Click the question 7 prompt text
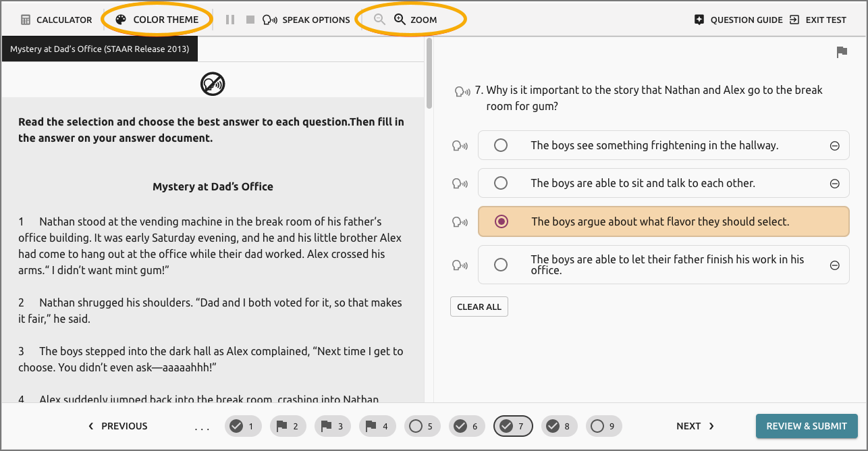This screenshot has height=451, width=868. tap(653, 98)
